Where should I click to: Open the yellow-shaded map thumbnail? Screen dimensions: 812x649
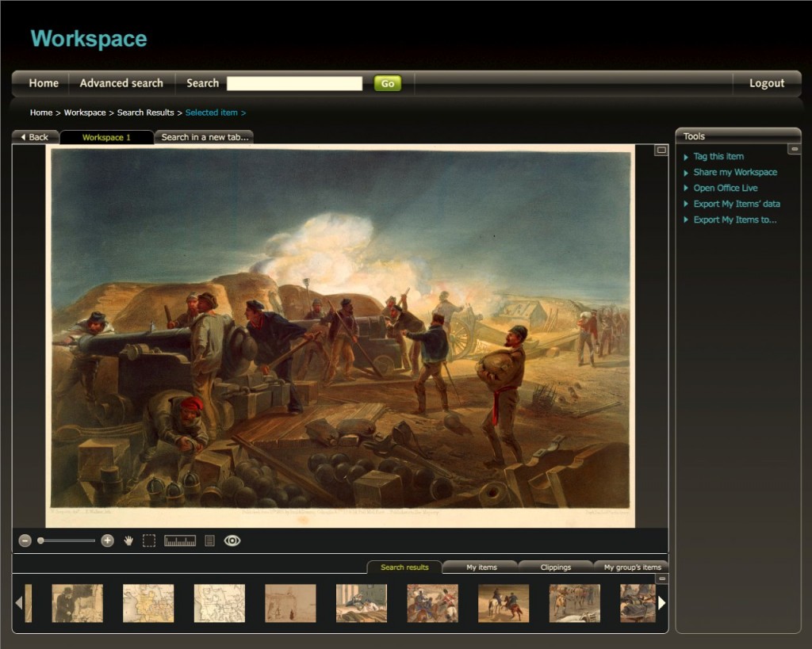point(148,604)
